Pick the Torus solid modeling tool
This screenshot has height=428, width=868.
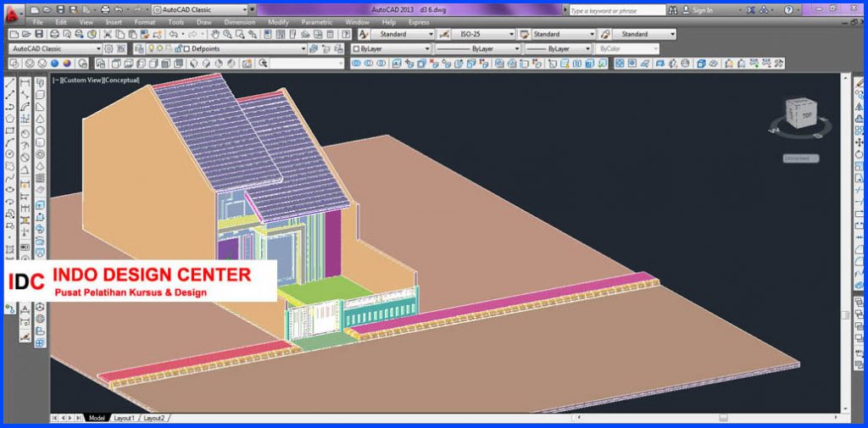point(41,154)
